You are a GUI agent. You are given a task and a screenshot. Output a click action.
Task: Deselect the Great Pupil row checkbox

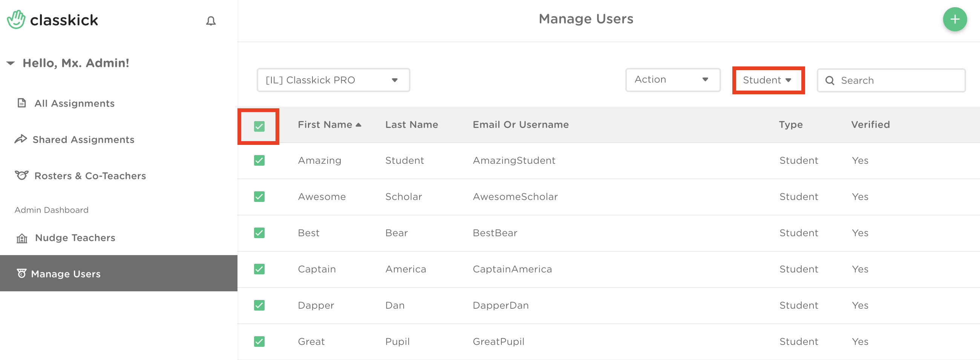tap(259, 342)
